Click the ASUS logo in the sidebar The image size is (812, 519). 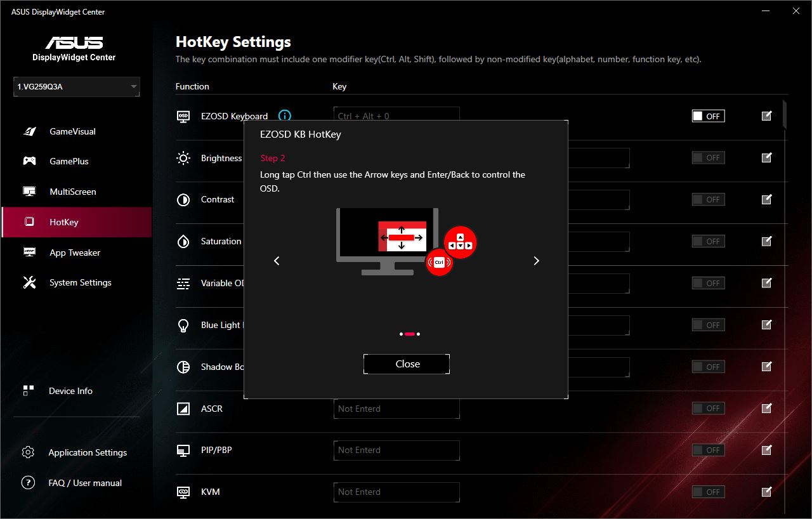click(74, 43)
